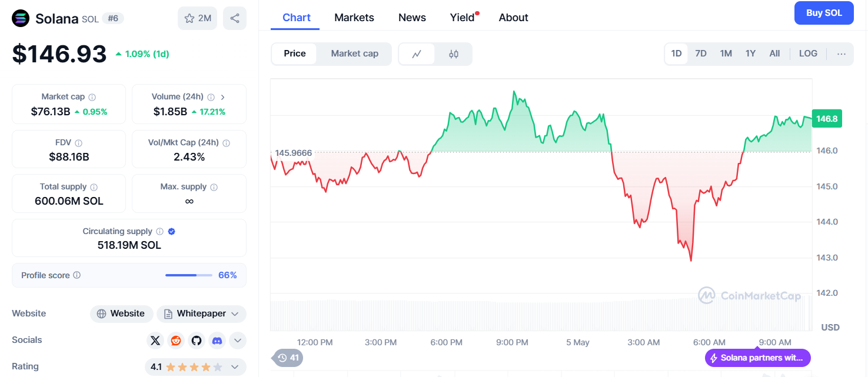Switch chart to candlestick view
The image size is (868, 377).
[x=453, y=54]
